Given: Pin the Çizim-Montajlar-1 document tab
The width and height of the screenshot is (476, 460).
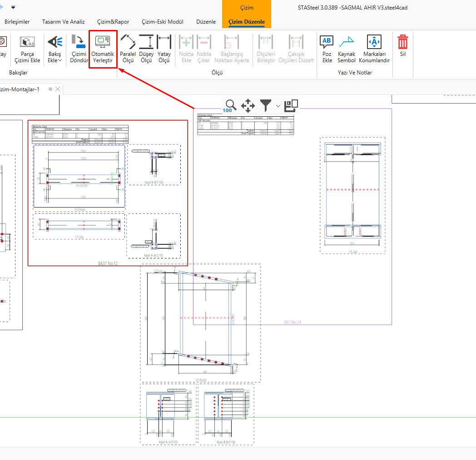Looking at the screenshot, I should click(x=50, y=89).
